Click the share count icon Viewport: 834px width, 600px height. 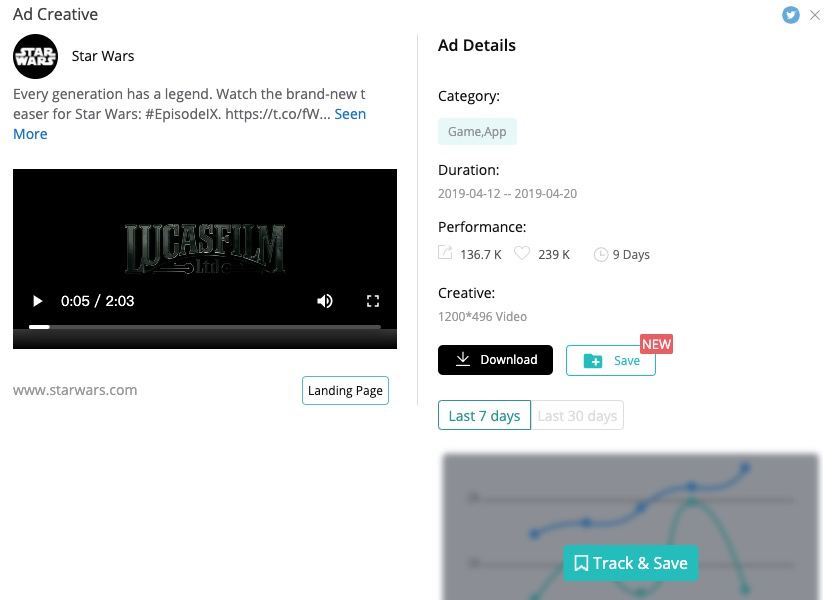click(445, 253)
